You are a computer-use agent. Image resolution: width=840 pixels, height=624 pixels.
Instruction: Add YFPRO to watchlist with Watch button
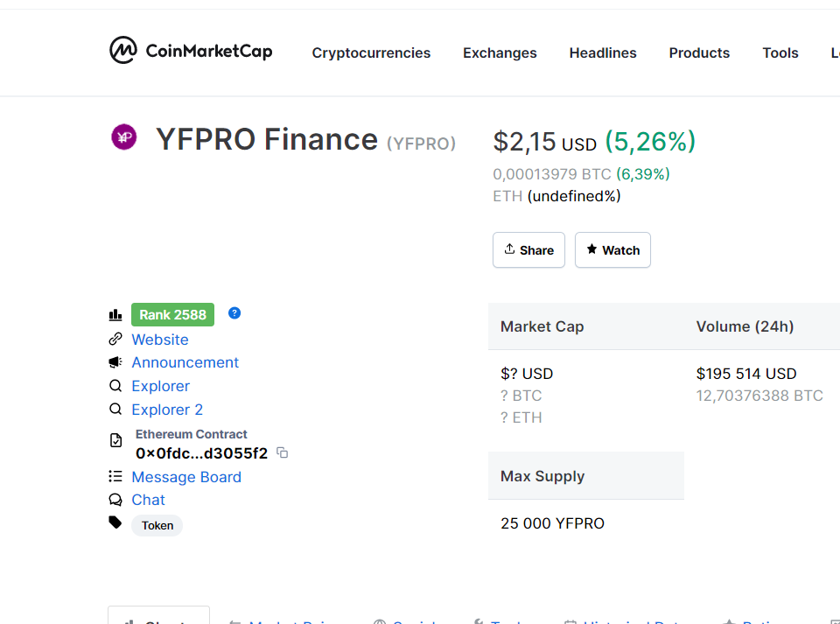coord(612,250)
